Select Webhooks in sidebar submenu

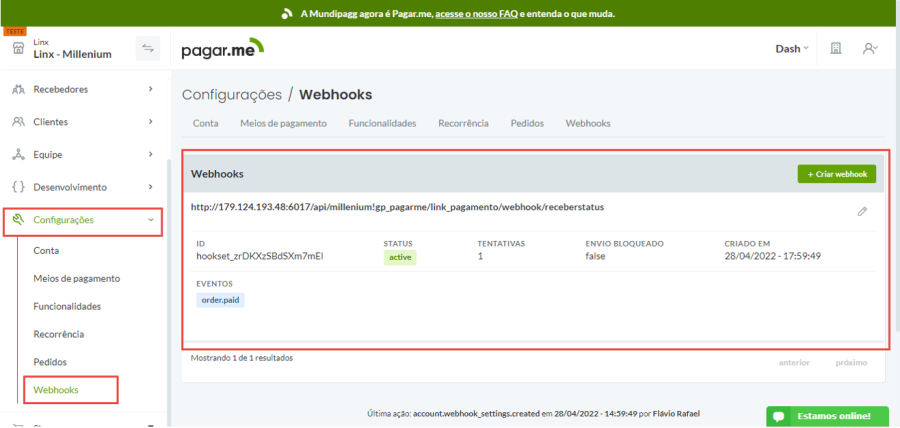click(56, 390)
